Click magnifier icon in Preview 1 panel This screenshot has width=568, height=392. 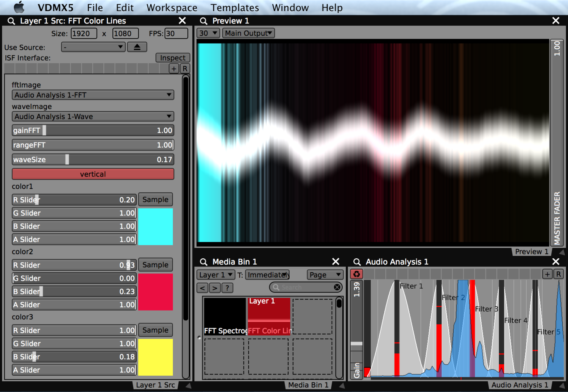point(204,21)
